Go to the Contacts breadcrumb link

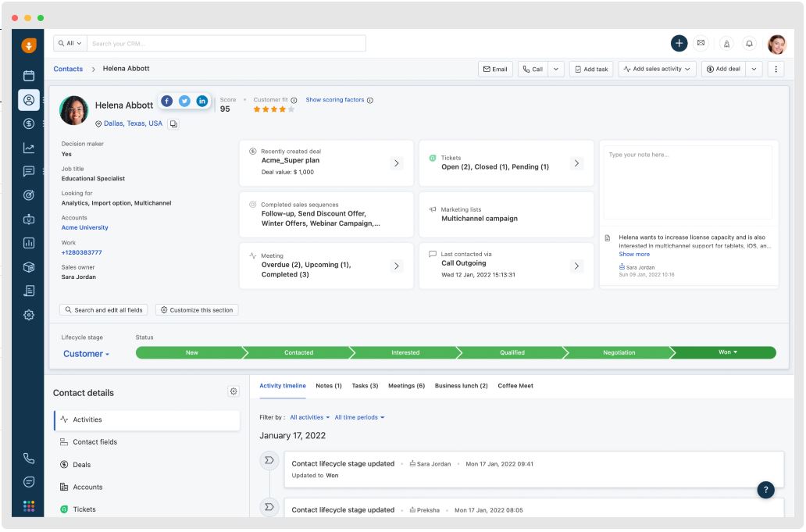[68, 69]
